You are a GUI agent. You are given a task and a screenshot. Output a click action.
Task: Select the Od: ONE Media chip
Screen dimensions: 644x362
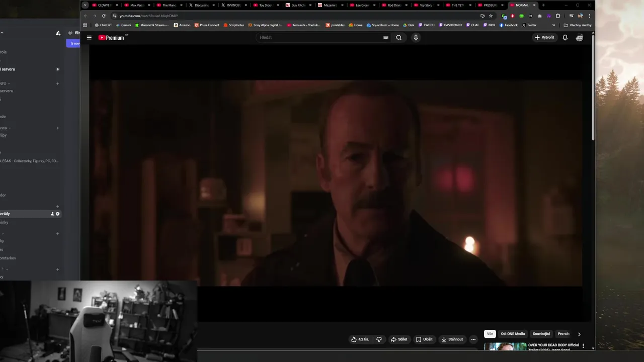(513, 334)
